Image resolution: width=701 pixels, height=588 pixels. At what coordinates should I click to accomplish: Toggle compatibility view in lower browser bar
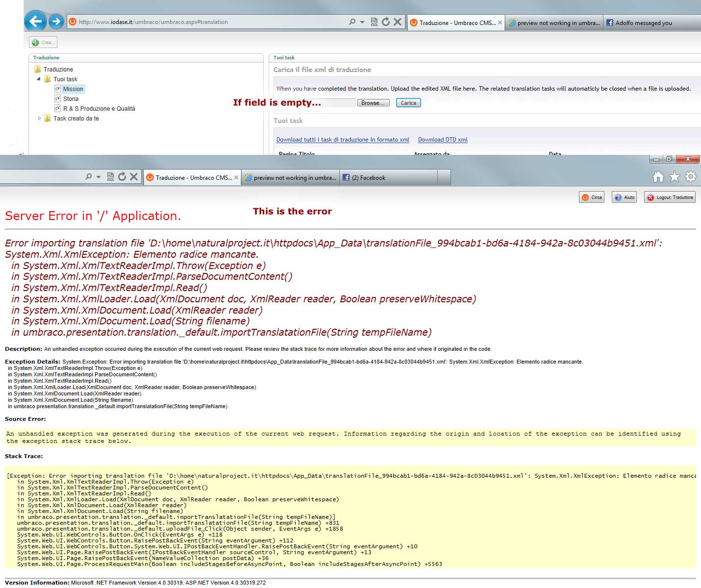(110, 177)
